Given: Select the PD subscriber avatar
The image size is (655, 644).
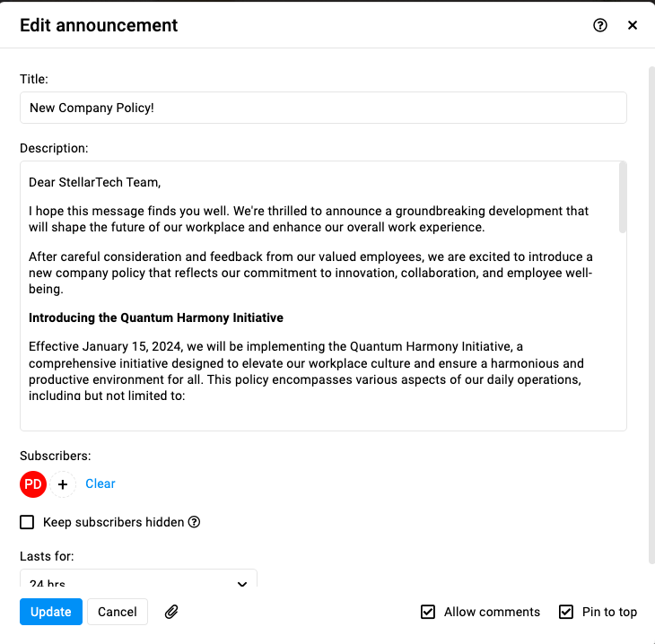Looking at the screenshot, I should 33,484.
